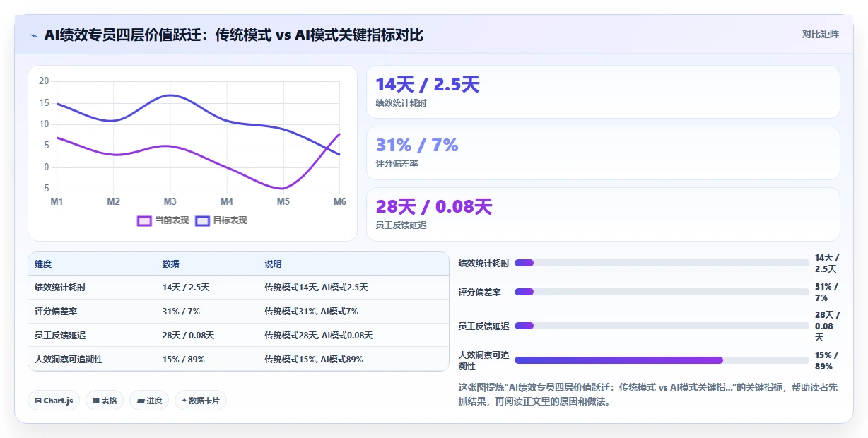Image resolution: width=868 pixels, height=438 pixels.
Task: Click the 维度 column header
Action: [x=43, y=264]
